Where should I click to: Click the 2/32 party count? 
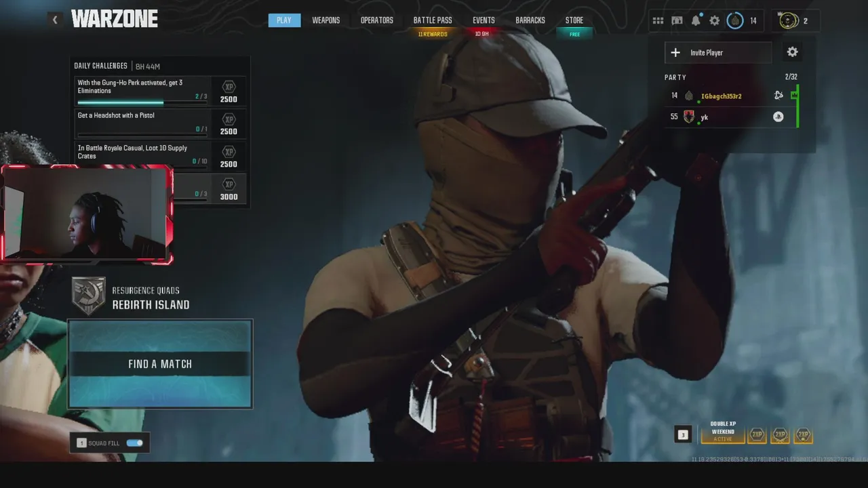pos(791,77)
